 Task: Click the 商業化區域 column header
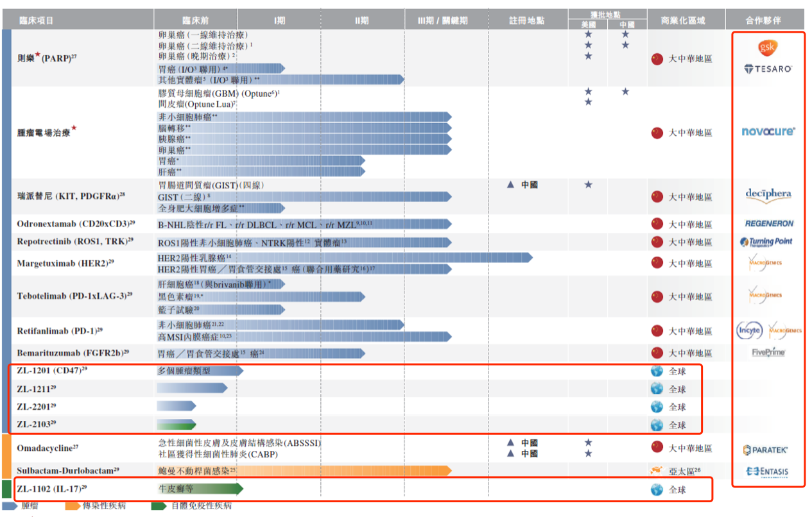[x=683, y=21]
